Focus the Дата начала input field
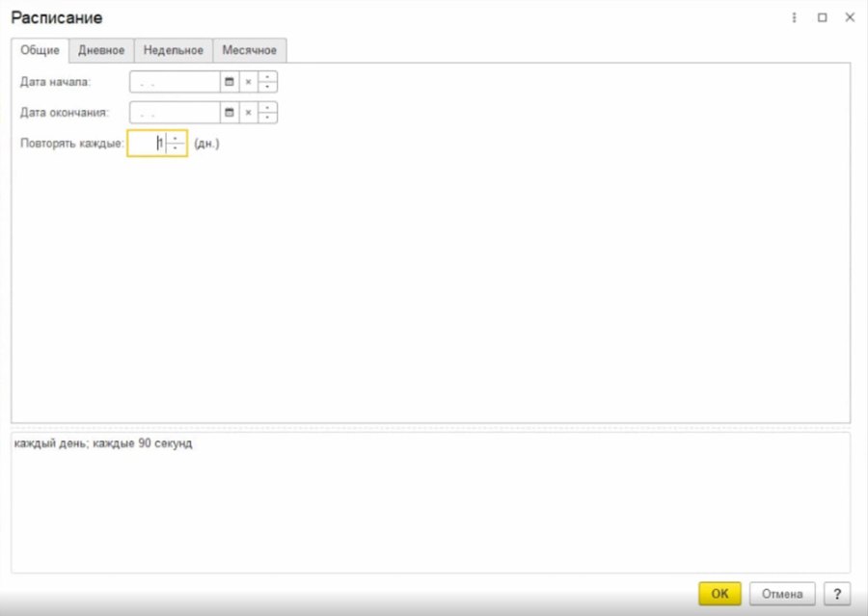868x616 pixels. point(175,82)
